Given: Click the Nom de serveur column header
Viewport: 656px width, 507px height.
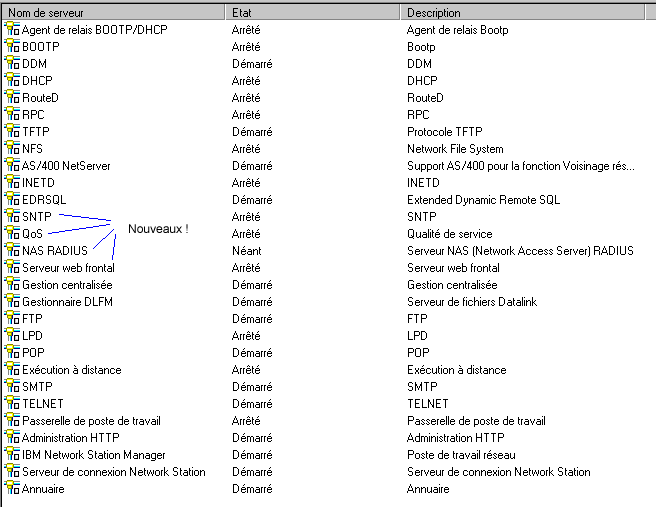Looking at the screenshot, I should 113,13.
